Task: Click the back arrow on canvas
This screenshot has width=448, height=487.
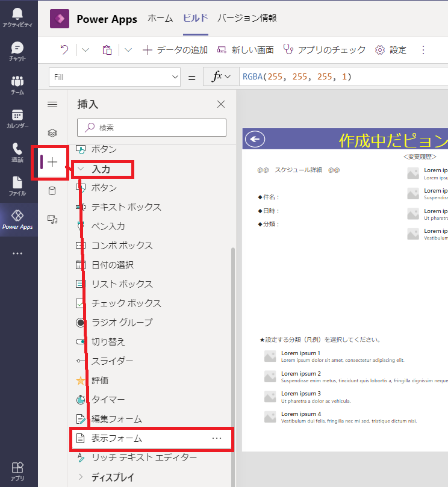Action: (x=255, y=139)
